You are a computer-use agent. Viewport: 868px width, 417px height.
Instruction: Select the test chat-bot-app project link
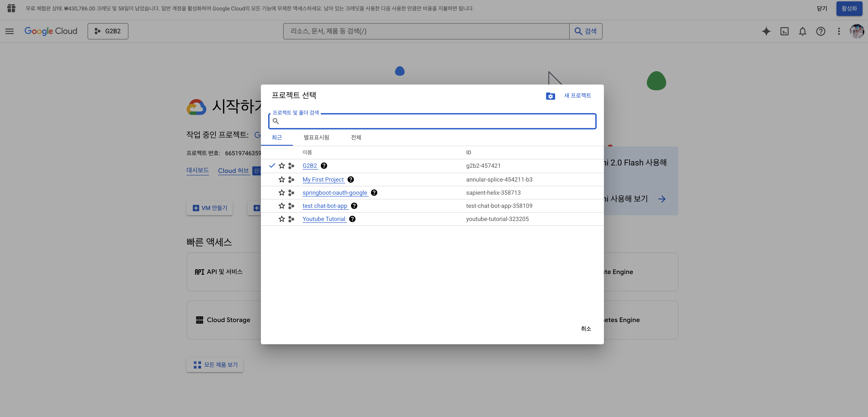tap(324, 206)
